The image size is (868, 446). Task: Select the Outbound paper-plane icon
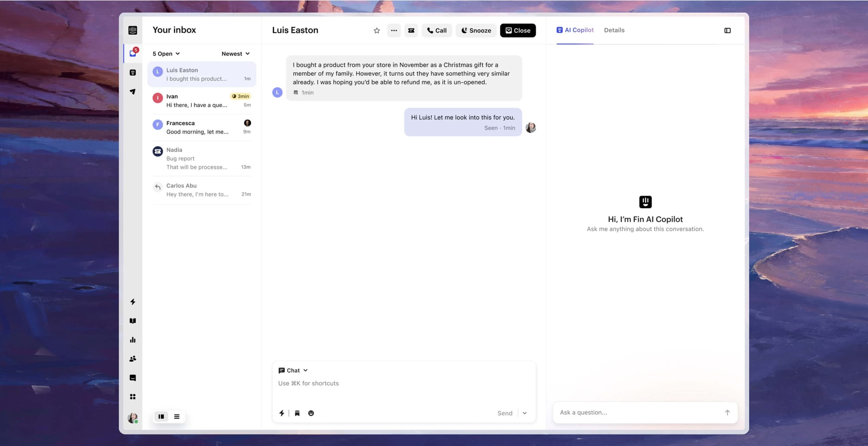click(133, 92)
